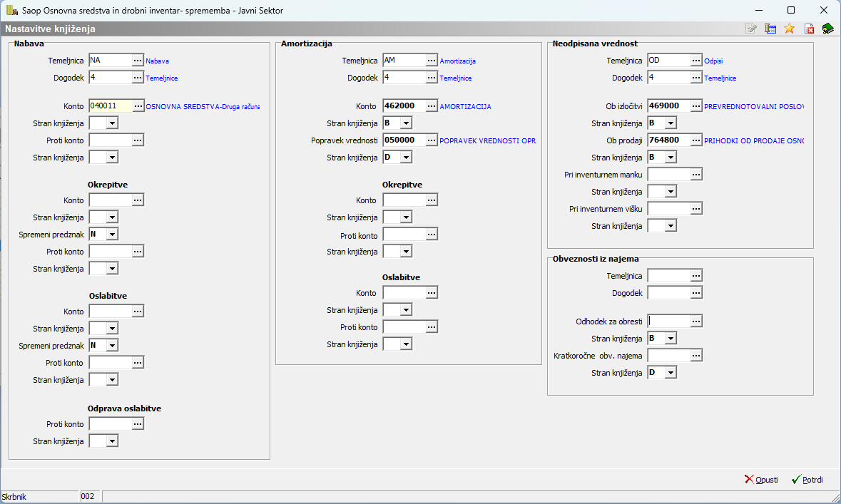Expand Stran knjiženja dropdown under Kratkoročne obv. najema
841x504 pixels.
[x=671, y=373]
